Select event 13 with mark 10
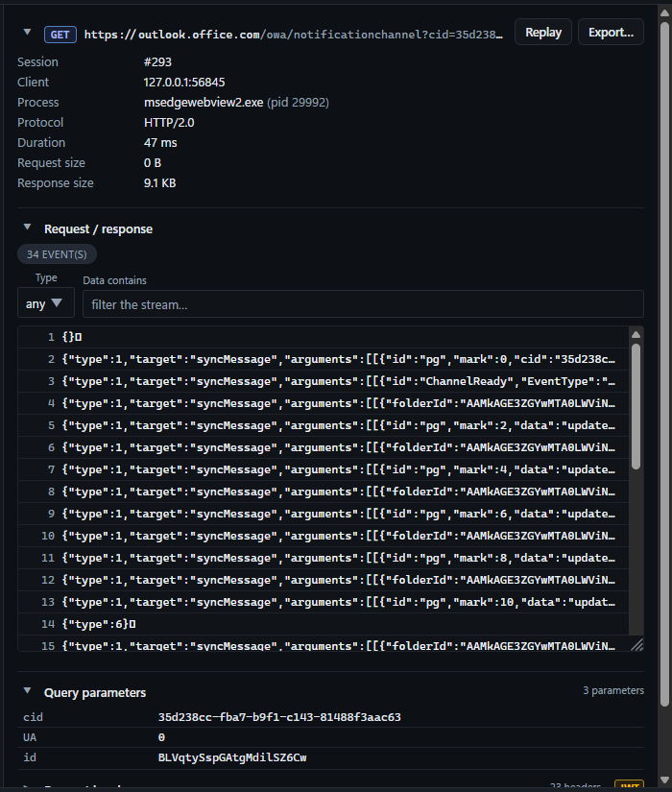Image resolution: width=672 pixels, height=792 pixels. [x=324, y=602]
